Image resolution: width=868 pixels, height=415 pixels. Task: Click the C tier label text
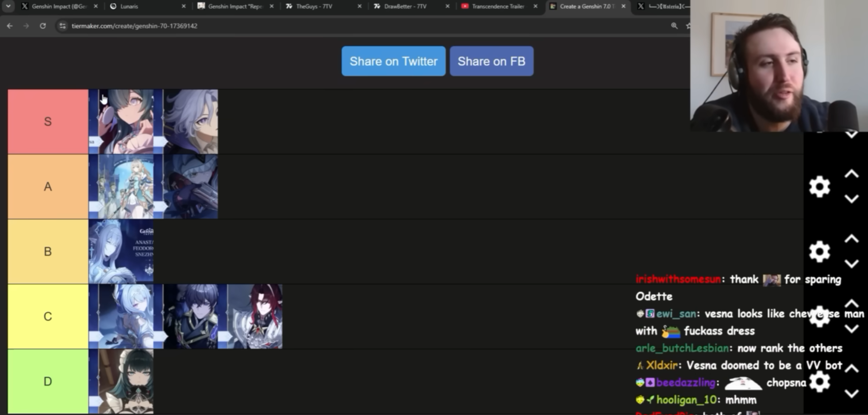coord(48,316)
